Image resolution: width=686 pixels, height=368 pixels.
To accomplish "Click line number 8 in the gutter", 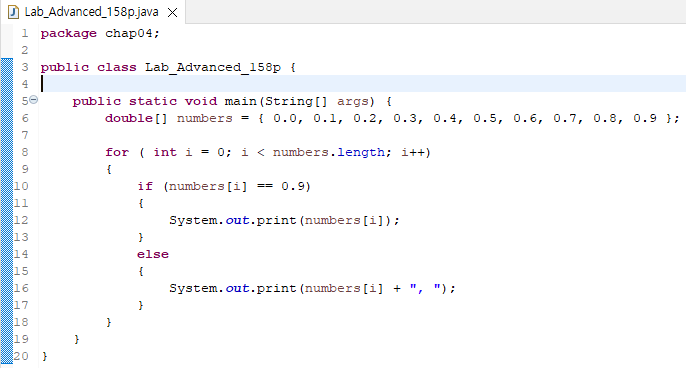I will pyautogui.click(x=25, y=152).
